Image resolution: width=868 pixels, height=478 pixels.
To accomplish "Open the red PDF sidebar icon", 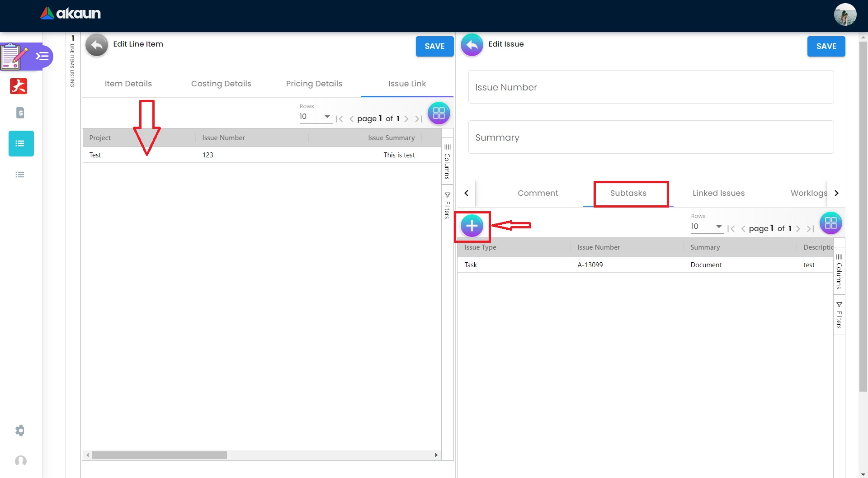I will pyautogui.click(x=19, y=86).
